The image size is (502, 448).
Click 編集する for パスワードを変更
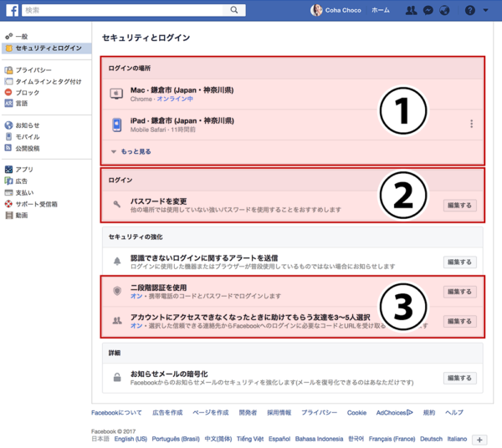459,206
